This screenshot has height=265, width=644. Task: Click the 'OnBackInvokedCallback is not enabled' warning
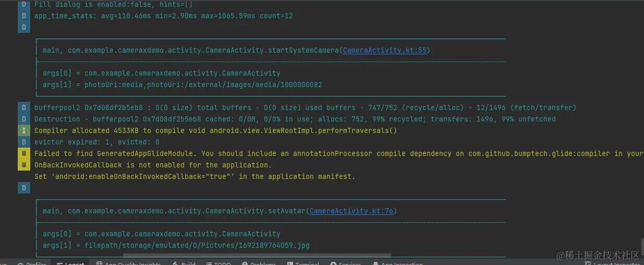pos(153,165)
